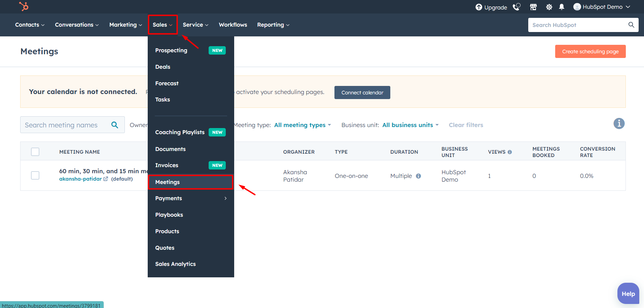The image size is (644, 308).
Task: Click the Organizer column header
Action: pyautogui.click(x=299, y=152)
